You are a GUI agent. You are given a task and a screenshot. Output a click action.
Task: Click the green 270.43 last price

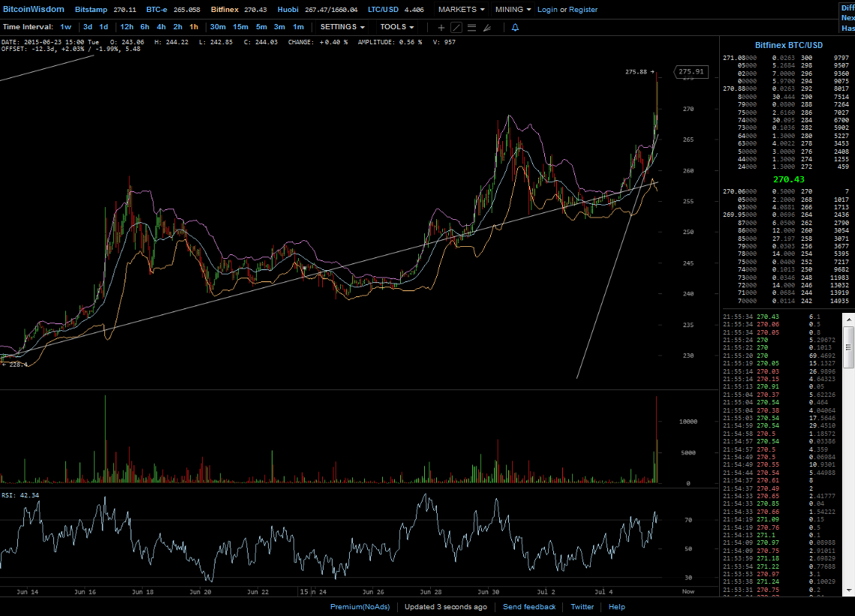pos(788,179)
